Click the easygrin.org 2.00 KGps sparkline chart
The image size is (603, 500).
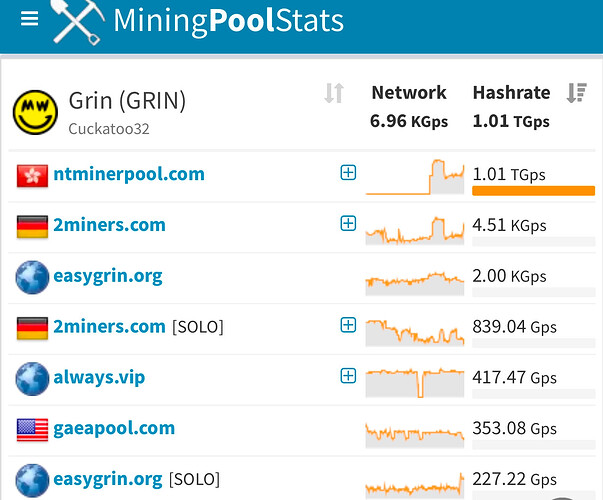tap(415, 283)
